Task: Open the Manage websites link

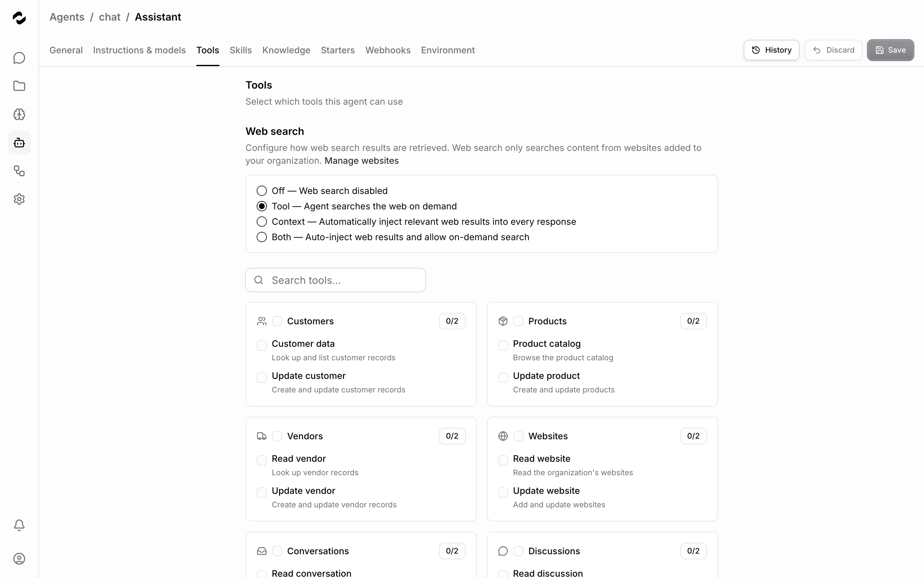Action: [362, 161]
